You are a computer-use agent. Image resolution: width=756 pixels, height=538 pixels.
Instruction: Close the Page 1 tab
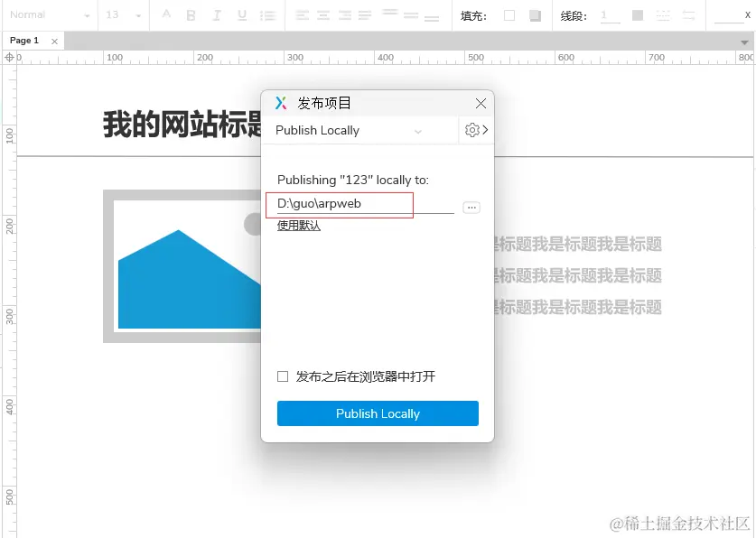(54, 42)
